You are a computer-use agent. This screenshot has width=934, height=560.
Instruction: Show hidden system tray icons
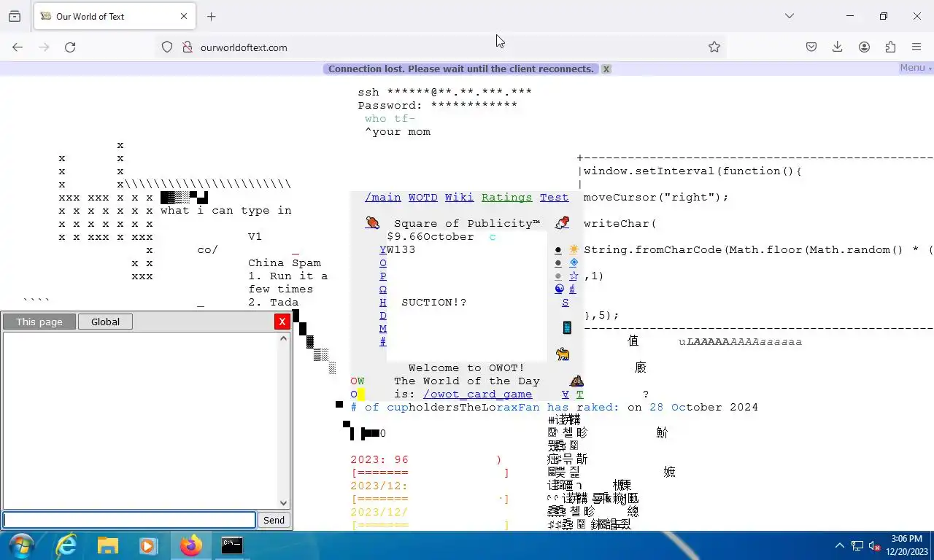840,545
